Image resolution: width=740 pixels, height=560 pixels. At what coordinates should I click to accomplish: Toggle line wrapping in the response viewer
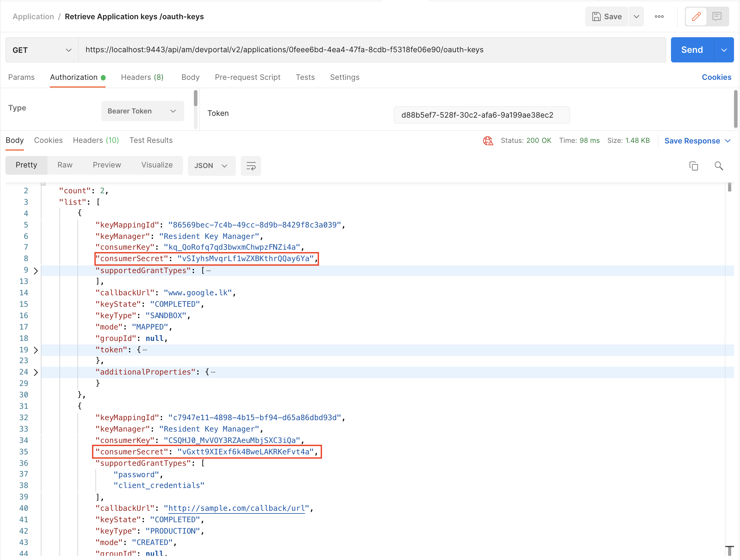point(251,166)
